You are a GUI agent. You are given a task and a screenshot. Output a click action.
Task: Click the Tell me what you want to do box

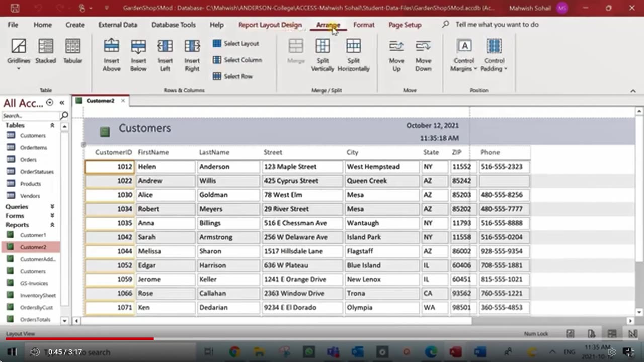coord(497,25)
